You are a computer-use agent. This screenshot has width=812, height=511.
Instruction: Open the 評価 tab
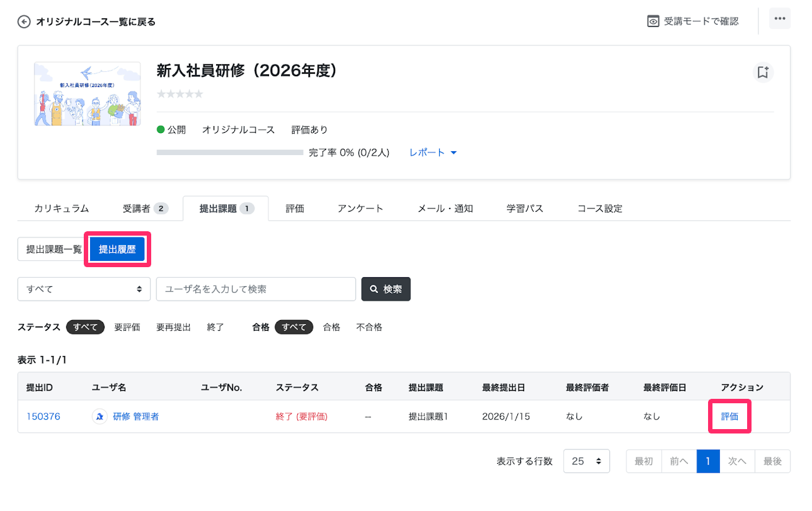click(294, 209)
